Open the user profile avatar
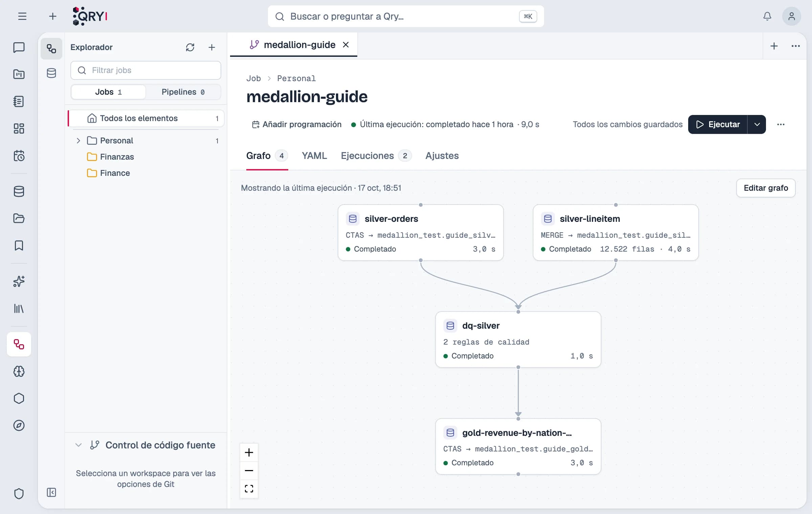The width and height of the screenshot is (812, 514). click(791, 16)
